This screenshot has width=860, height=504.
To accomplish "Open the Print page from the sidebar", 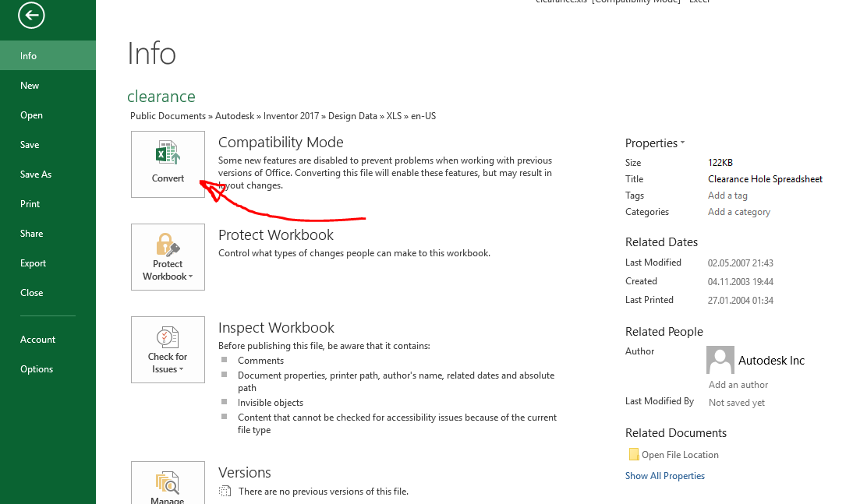I will (x=30, y=203).
